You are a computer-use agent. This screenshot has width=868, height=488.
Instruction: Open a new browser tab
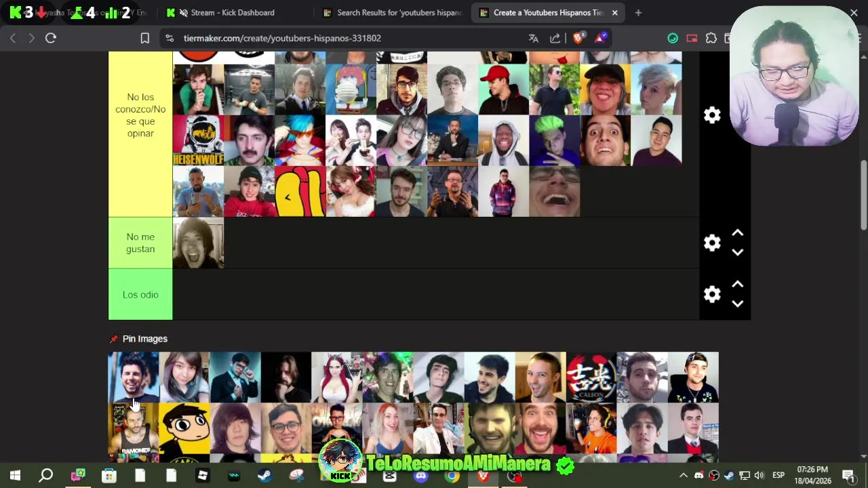coord(638,13)
